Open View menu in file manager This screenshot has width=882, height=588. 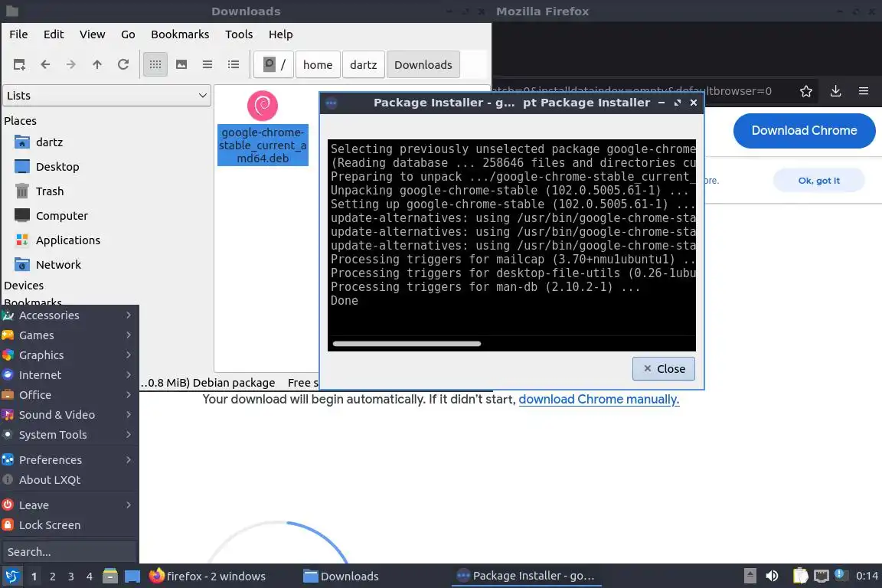coord(92,34)
